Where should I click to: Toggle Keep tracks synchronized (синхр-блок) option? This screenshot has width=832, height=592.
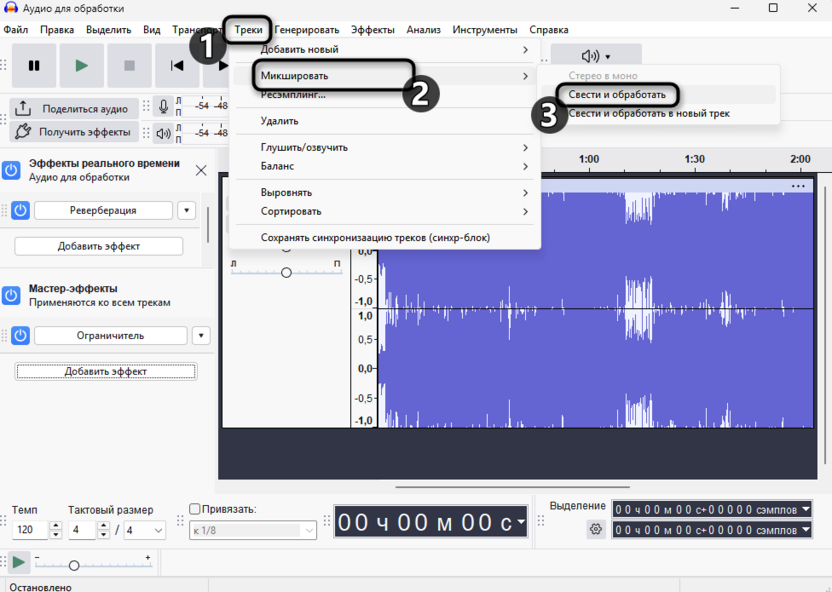385,238
